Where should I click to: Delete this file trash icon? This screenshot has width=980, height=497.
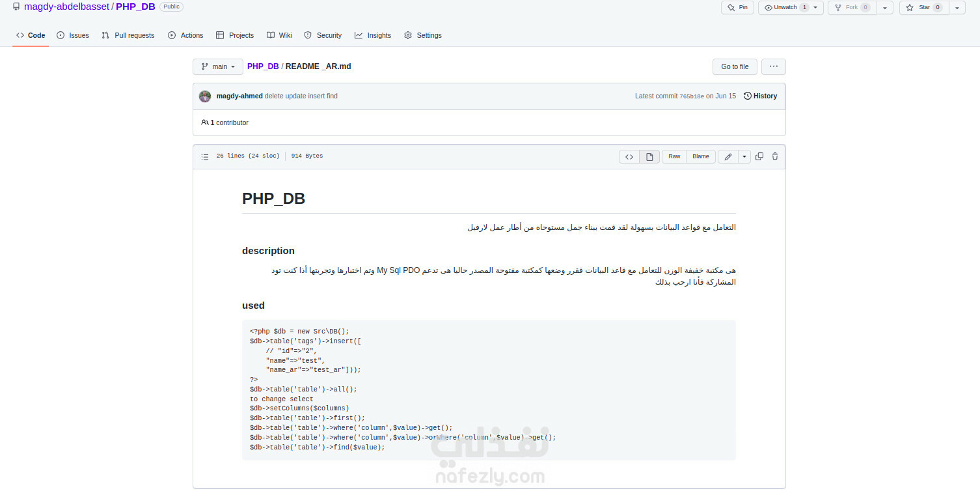click(774, 156)
